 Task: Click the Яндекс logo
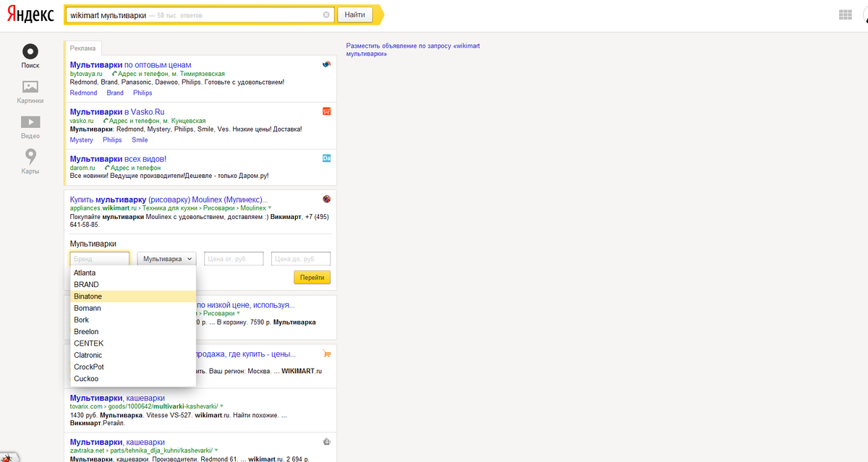point(32,15)
